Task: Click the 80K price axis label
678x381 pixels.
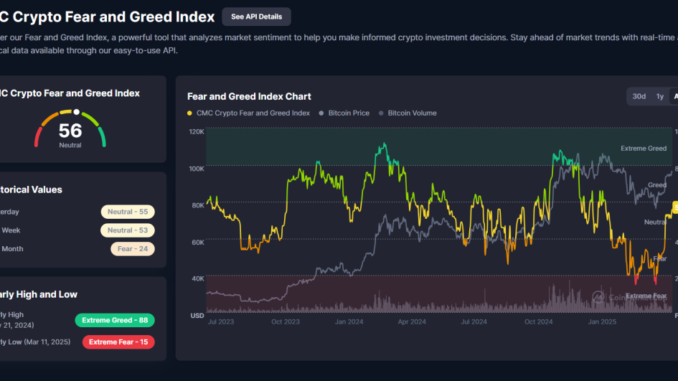Action: point(198,205)
